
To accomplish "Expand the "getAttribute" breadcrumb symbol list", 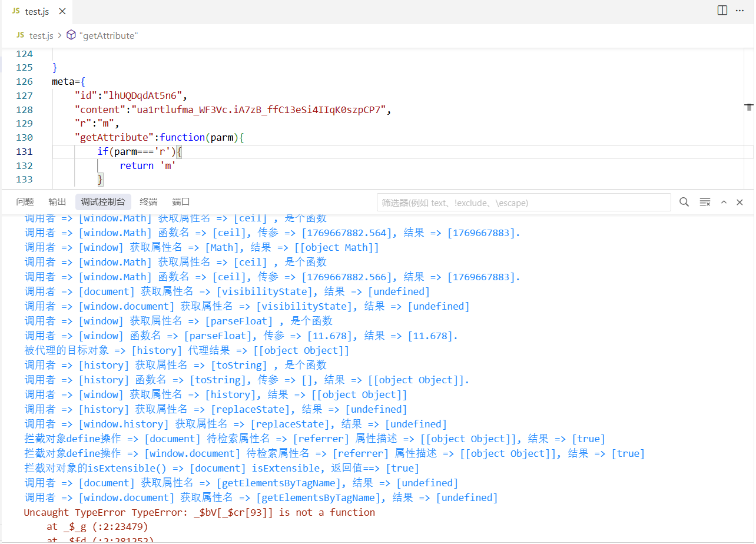I will tap(108, 35).
